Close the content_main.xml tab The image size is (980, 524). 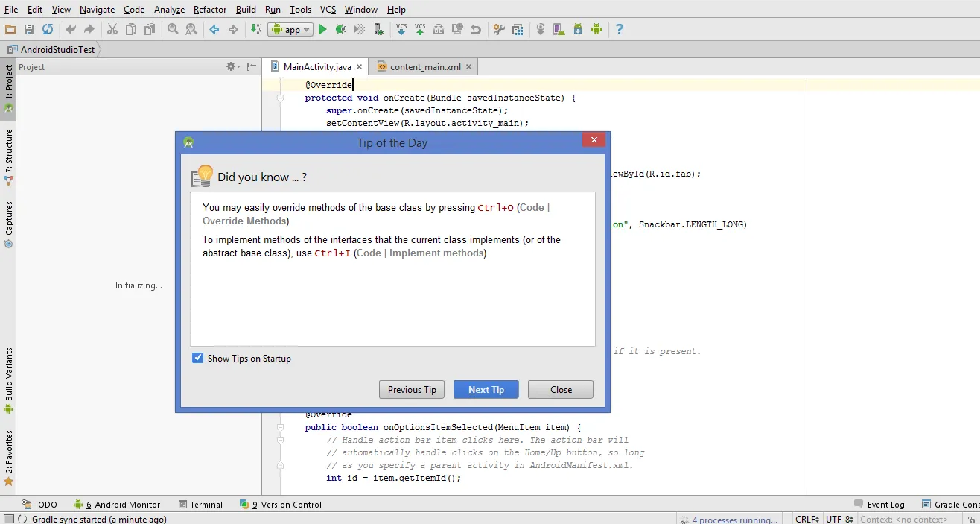point(468,67)
